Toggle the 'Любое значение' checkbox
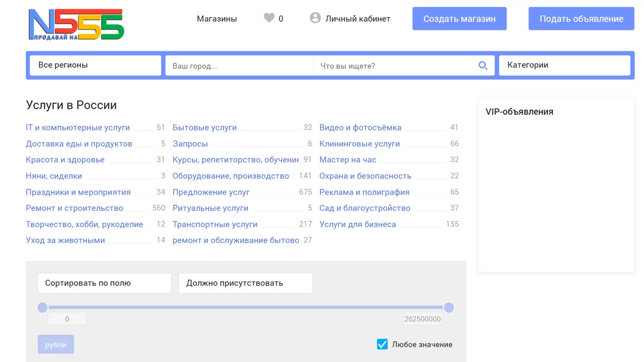The image size is (644, 362). pos(382,344)
